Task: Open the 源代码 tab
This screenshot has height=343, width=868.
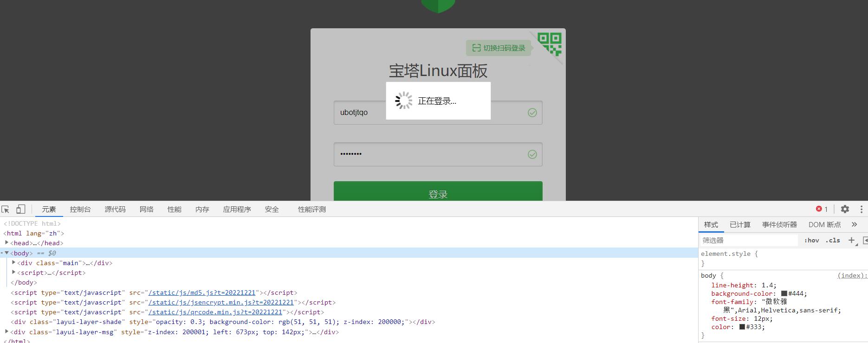Action: pos(115,210)
